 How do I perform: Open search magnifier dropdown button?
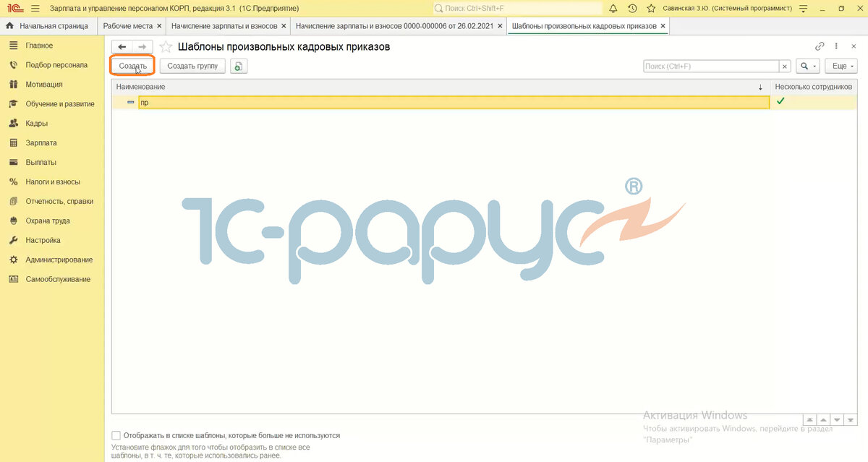807,66
